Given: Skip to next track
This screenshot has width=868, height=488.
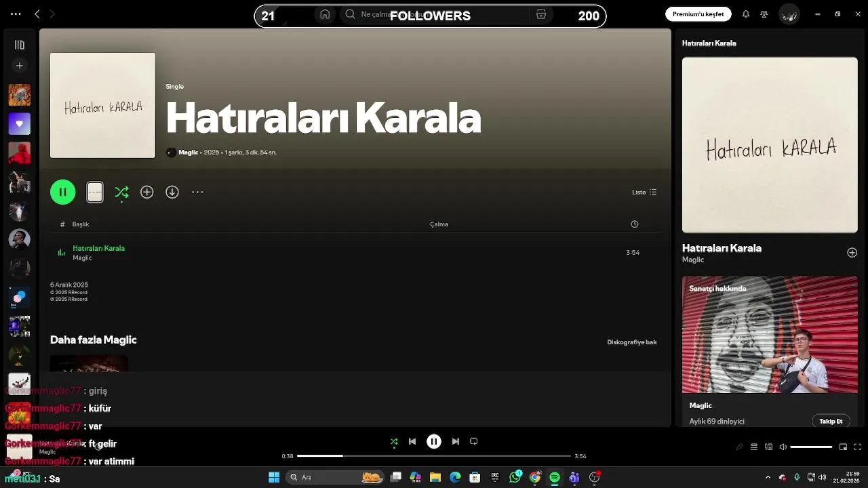Looking at the screenshot, I should tap(456, 442).
